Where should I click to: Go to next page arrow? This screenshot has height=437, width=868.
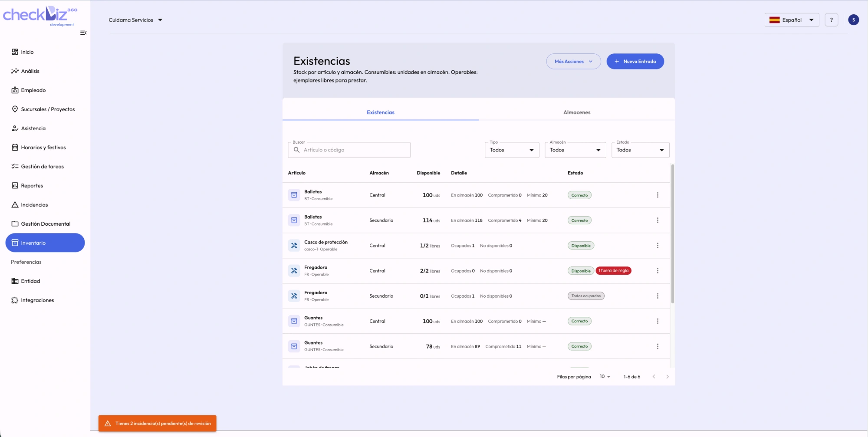667,377
